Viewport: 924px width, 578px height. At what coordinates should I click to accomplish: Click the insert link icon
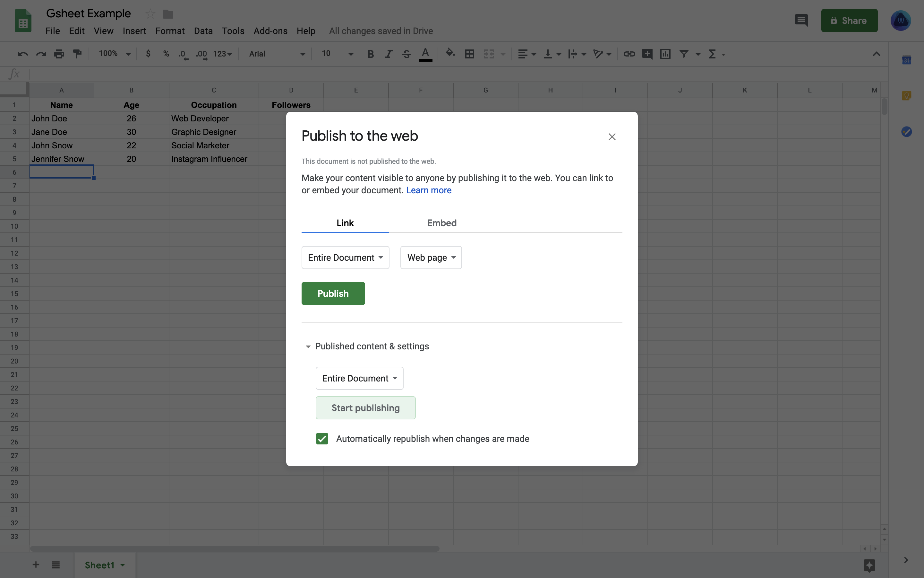tap(629, 54)
